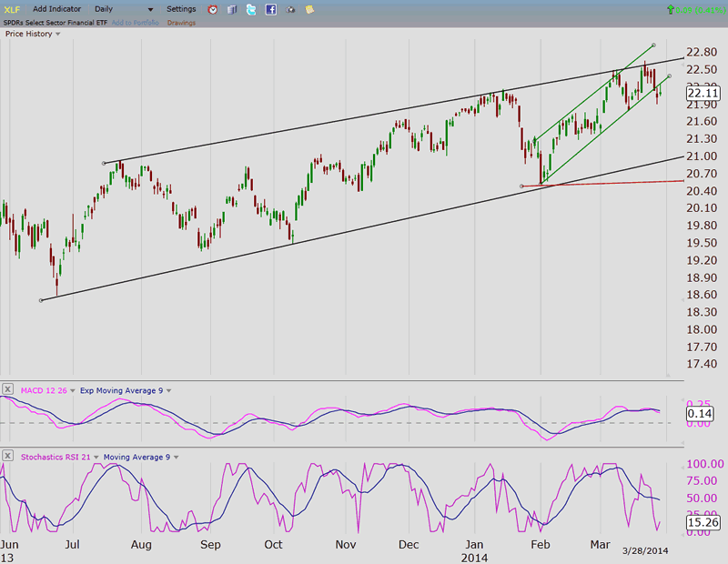Screen dimensions: 728x564
Task: Click the stacked documents icon in toolbar
Action: point(231,9)
